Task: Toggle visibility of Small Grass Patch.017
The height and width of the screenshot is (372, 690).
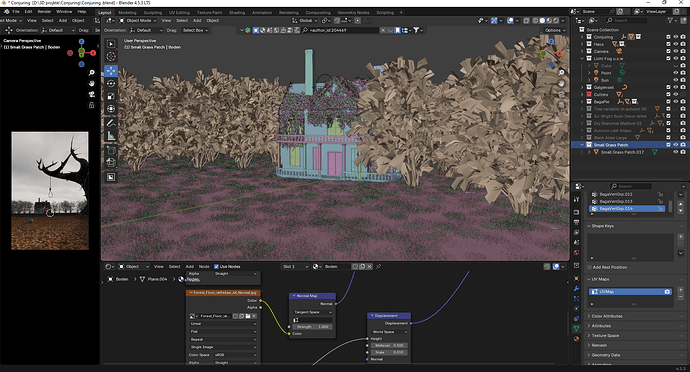Action: click(675, 152)
